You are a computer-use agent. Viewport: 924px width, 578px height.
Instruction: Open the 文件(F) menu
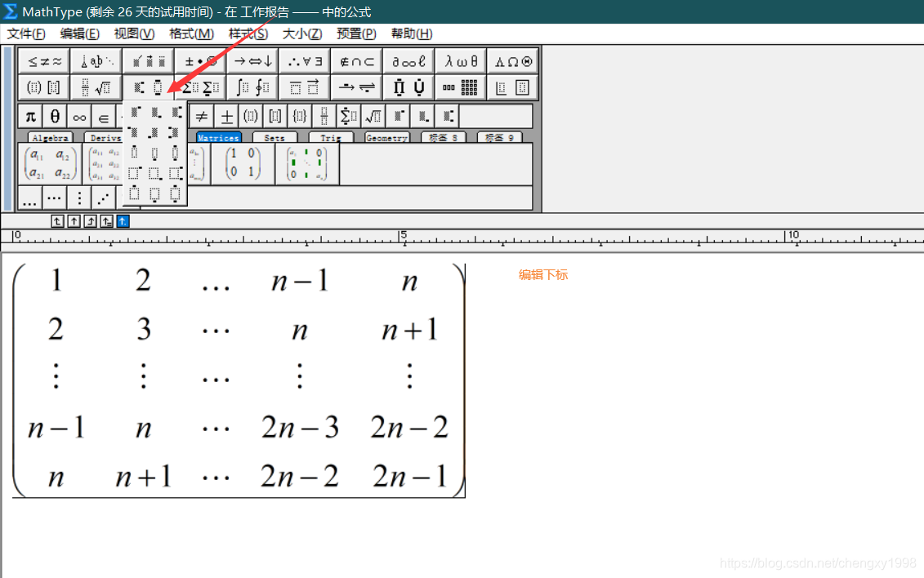click(26, 33)
